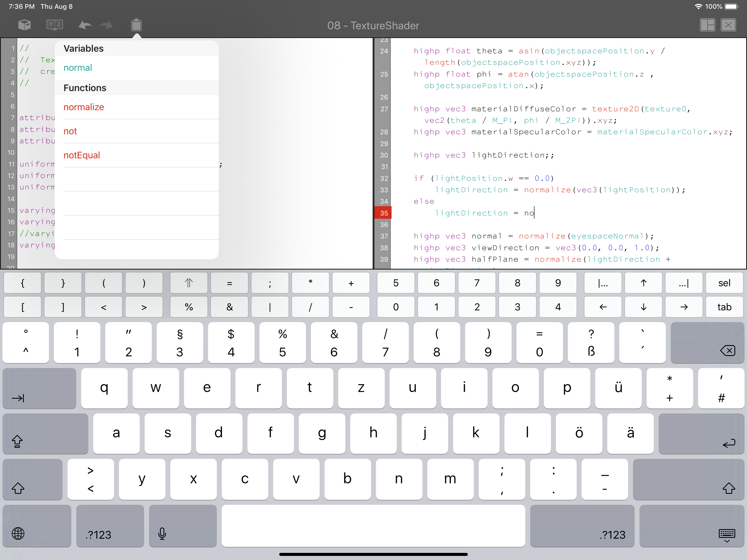Tap the letter q key
The image size is (747, 560).
(104, 389)
